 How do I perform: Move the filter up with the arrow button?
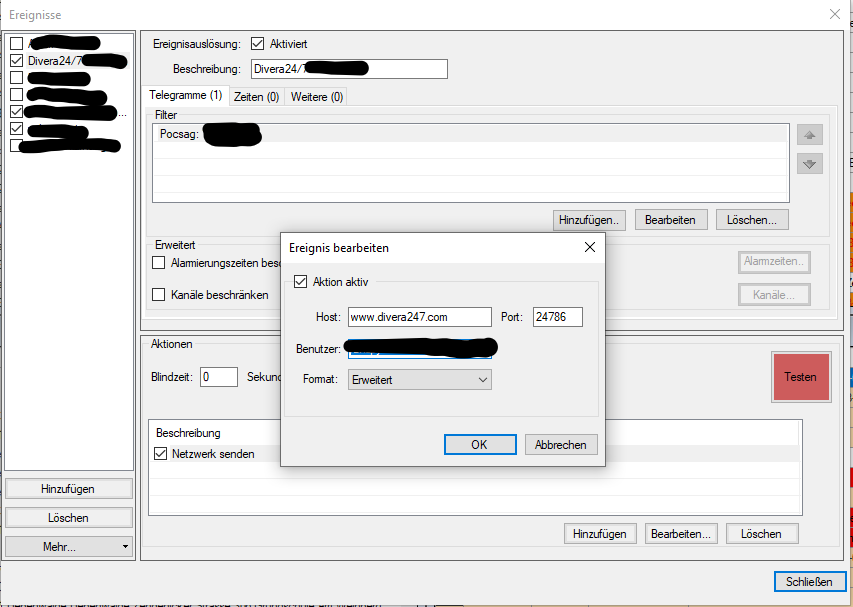tap(809, 135)
